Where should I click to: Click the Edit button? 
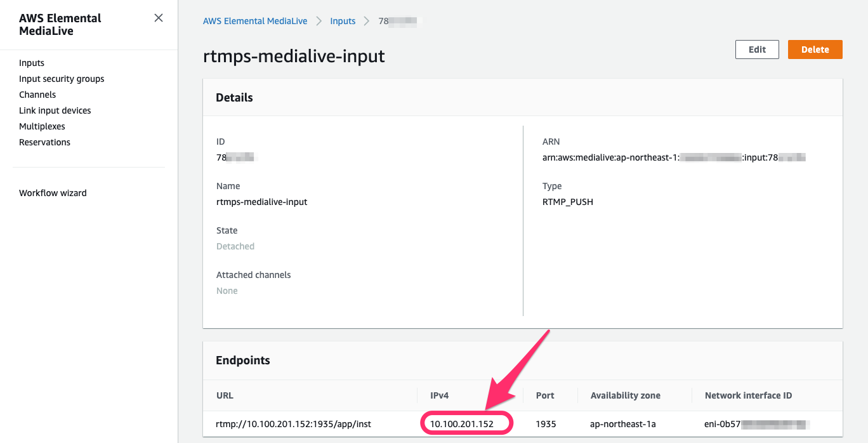757,50
